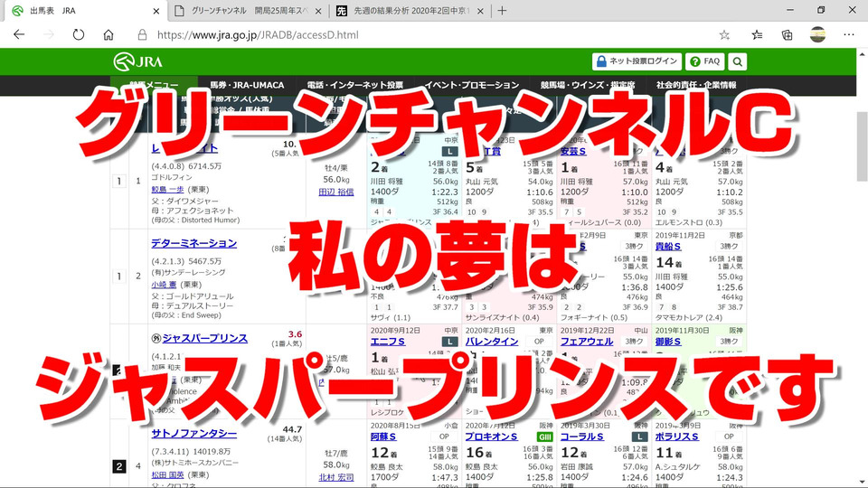This screenshot has width=868, height=488.
Task: Open the ポラリスS race link
Action: click(677, 436)
